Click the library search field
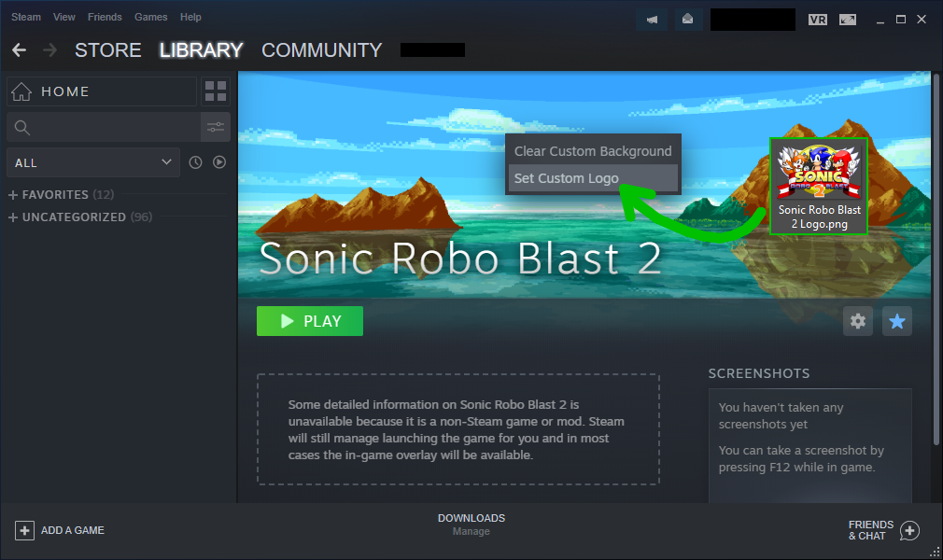 tap(104, 127)
